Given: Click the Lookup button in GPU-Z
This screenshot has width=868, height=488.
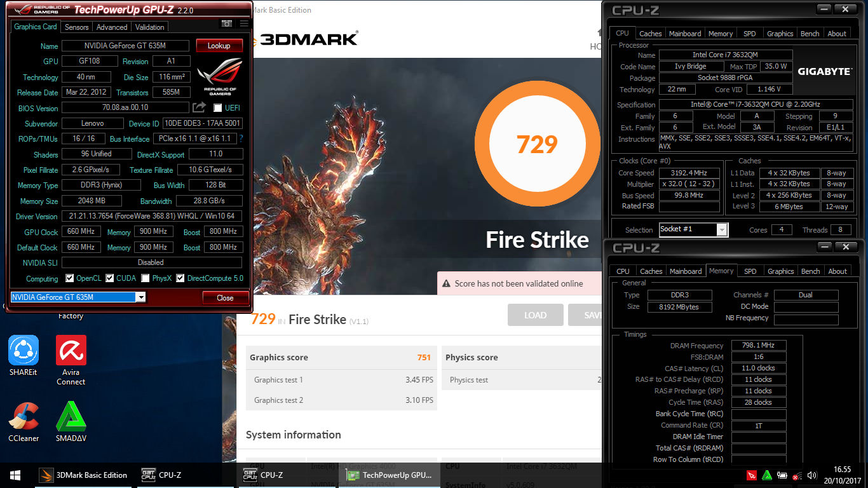Looking at the screenshot, I should coord(219,46).
